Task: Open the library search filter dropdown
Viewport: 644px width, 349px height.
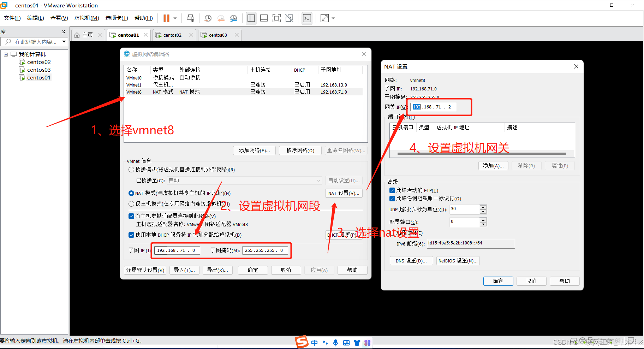Action: pos(64,42)
